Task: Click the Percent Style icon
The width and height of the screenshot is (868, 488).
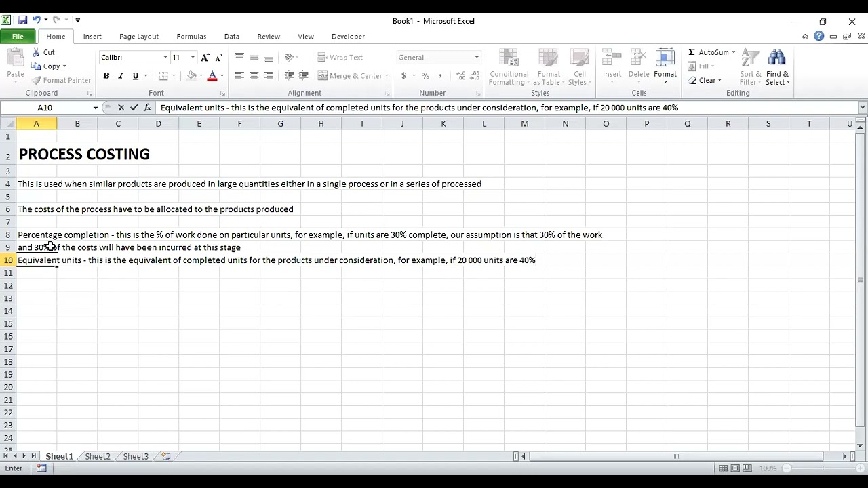Action: coord(425,76)
